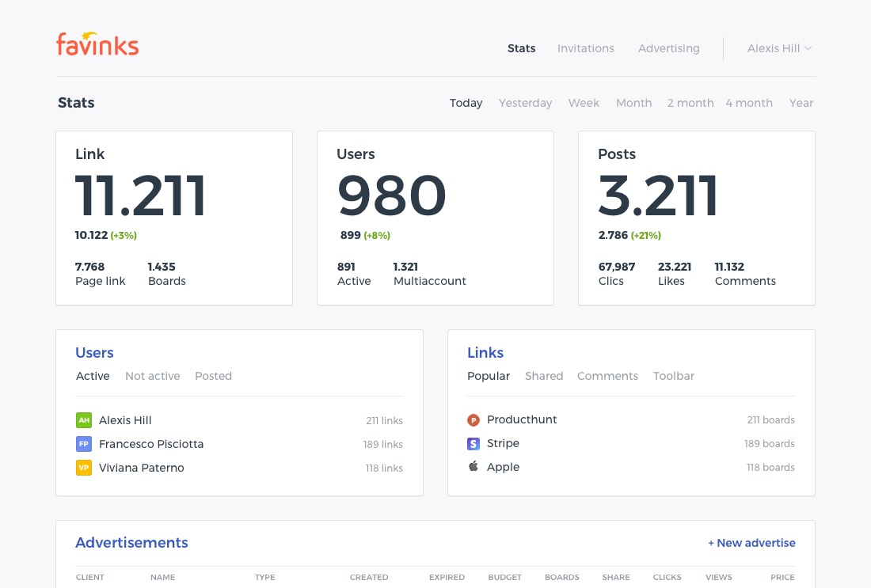The width and height of the screenshot is (871, 588).
Task: Click Francesco Pisciotta's blue FP avatar
Action: (x=84, y=444)
